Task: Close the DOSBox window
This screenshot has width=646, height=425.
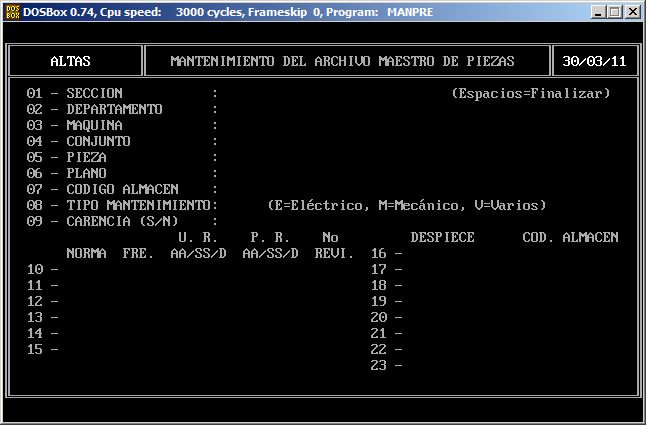Action: pos(632,12)
